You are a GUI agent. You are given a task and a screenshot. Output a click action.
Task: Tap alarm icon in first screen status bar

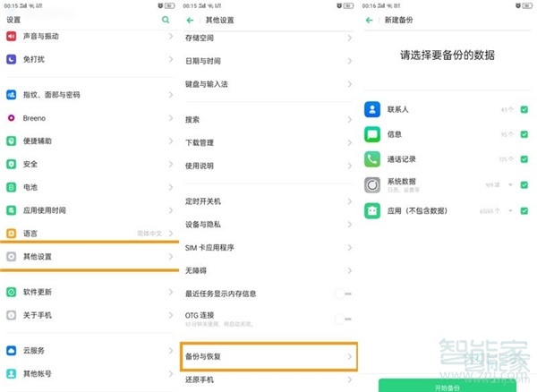coord(160,5)
